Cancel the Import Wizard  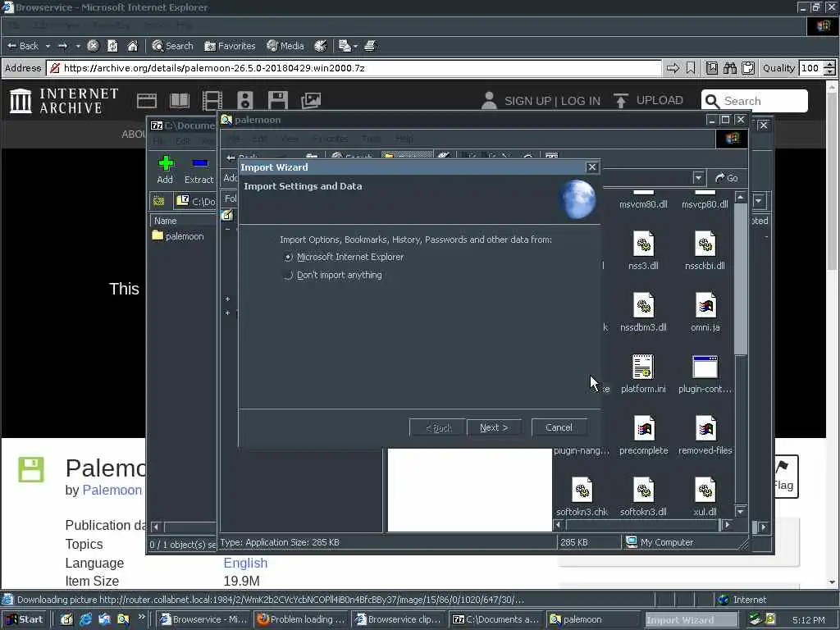tap(559, 427)
